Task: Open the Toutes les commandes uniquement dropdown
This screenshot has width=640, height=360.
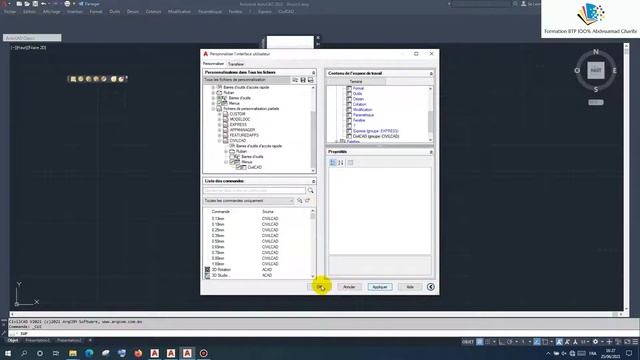Action: [x=249, y=201]
